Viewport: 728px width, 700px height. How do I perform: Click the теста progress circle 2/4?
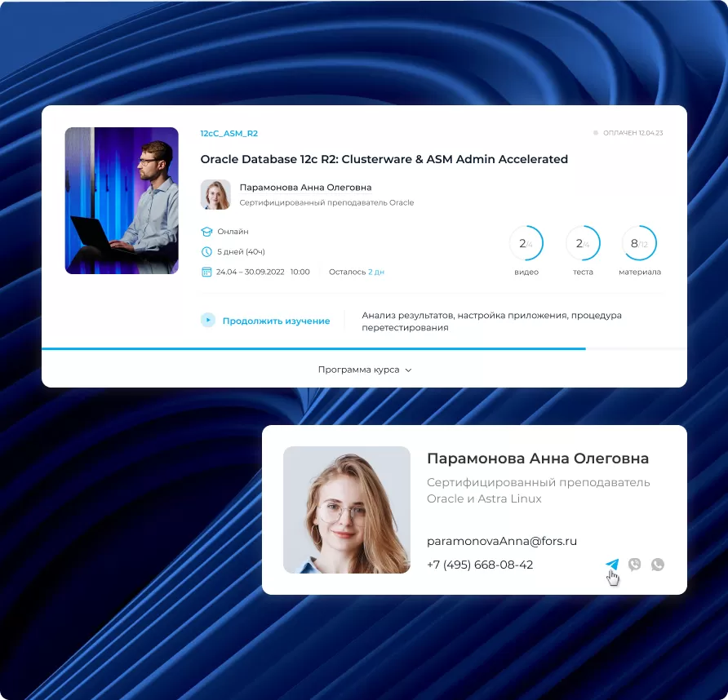click(583, 243)
